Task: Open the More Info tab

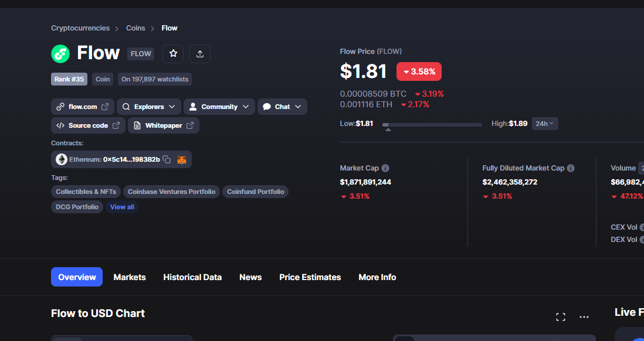Action: coord(377,277)
